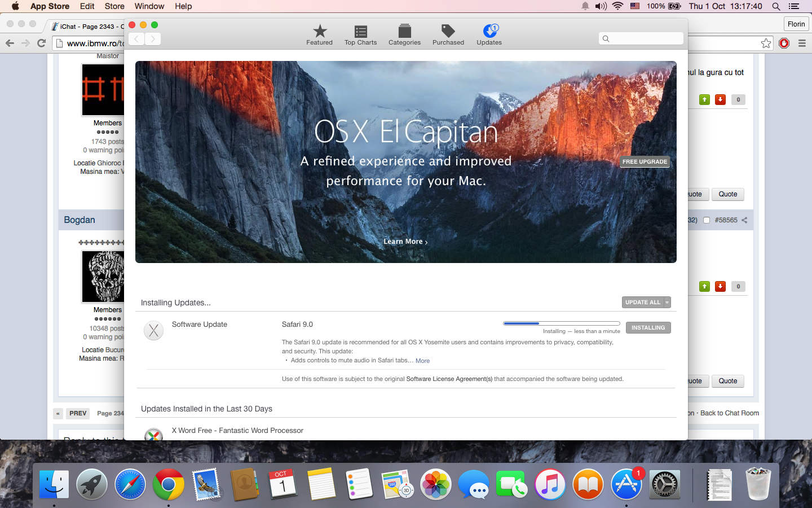Open the Store menu

click(x=114, y=6)
